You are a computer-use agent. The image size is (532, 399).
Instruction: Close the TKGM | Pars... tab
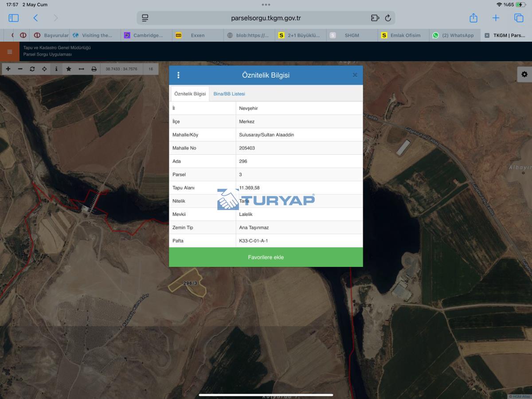487,35
